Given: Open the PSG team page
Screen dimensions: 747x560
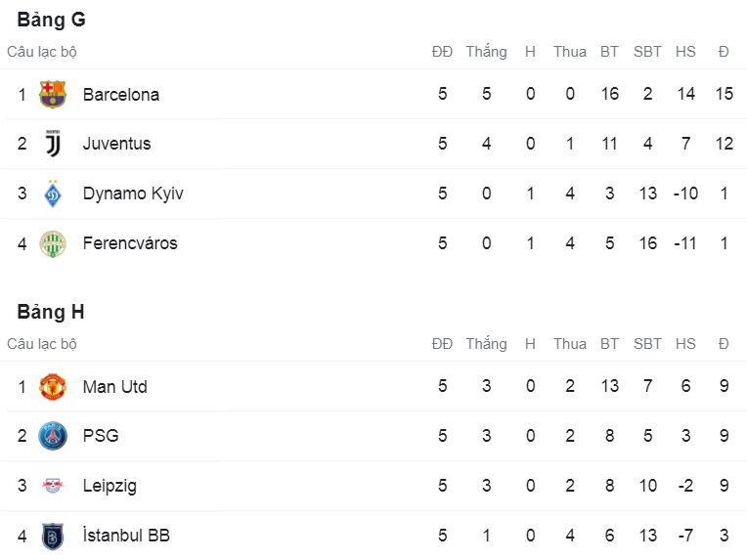Looking at the screenshot, I should (101, 436).
